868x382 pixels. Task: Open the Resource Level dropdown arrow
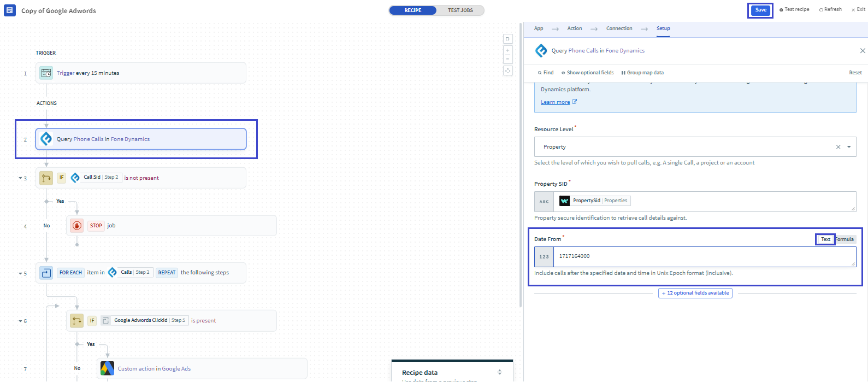tap(849, 147)
